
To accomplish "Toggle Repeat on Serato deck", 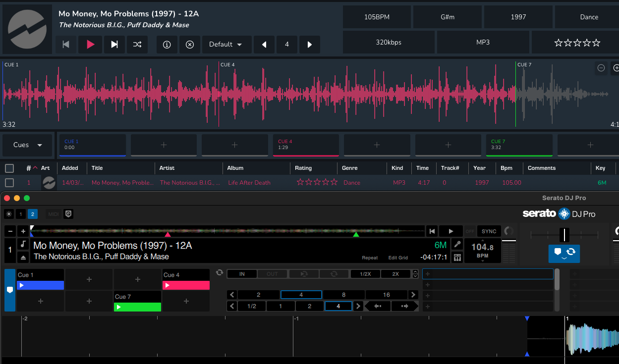I will 370,258.
